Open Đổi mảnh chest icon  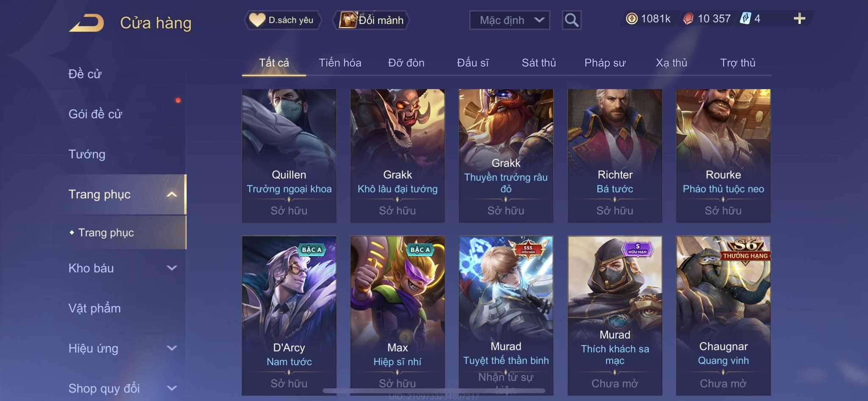pyautogui.click(x=348, y=20)
